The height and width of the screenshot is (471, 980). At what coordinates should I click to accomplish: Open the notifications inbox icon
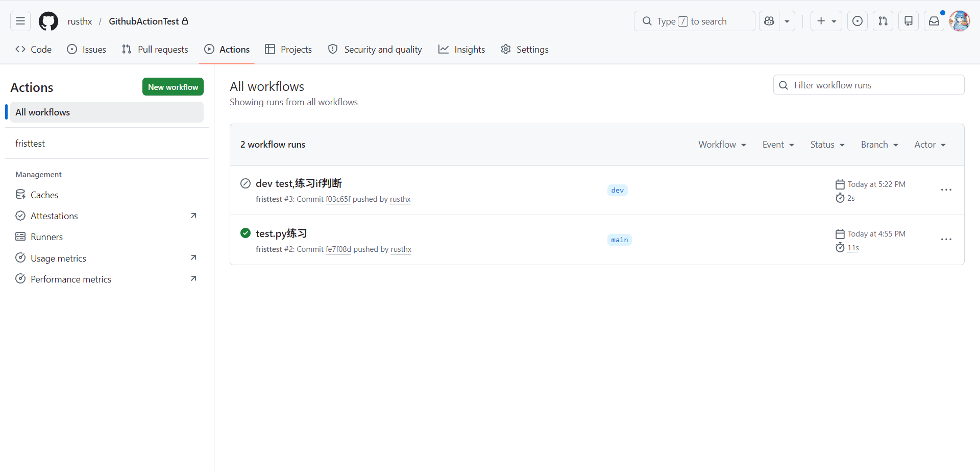pyautogui.click(x=934, y=21)
